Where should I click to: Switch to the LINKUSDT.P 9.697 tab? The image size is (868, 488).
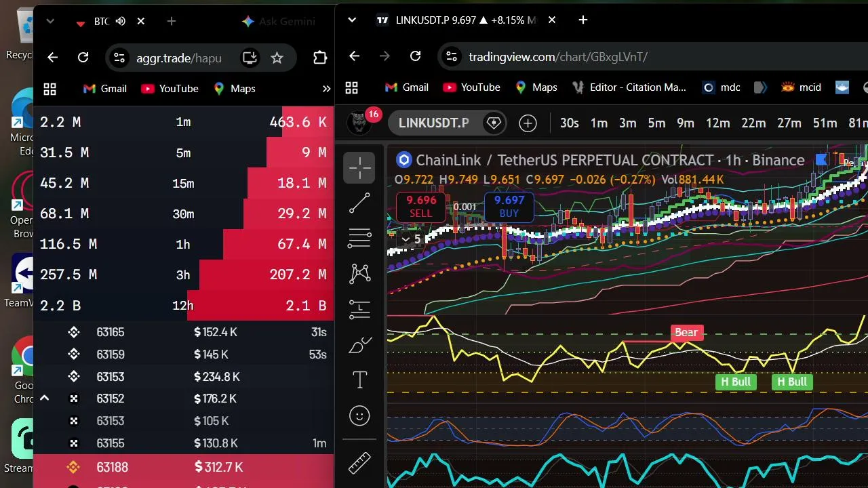pos(467,20)
